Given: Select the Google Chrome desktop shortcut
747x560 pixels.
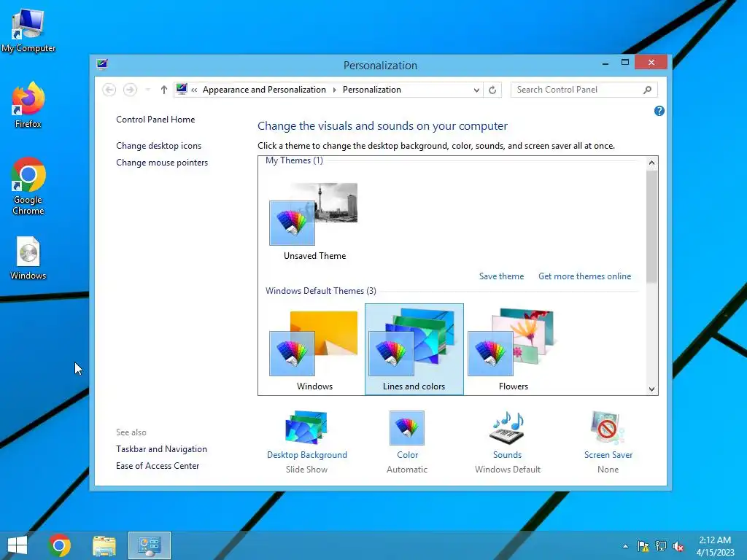Looking at the screenshot, I should coord(28,186).
